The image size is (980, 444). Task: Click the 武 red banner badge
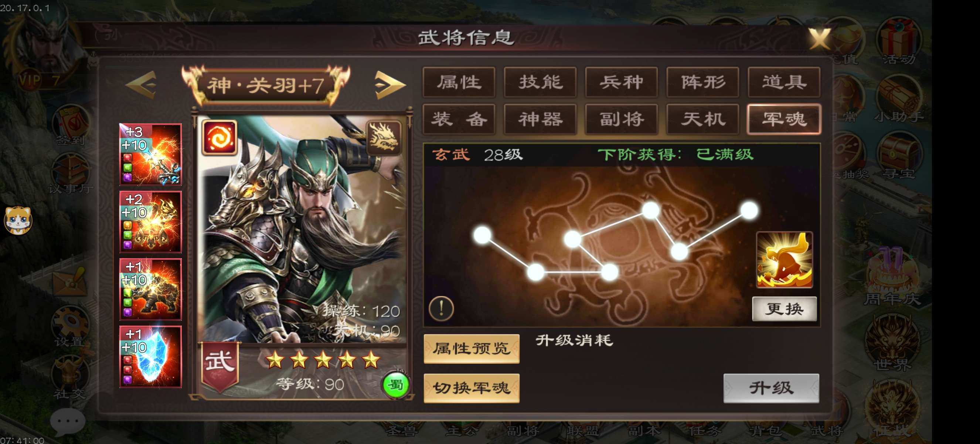click(x=220, y=366)
